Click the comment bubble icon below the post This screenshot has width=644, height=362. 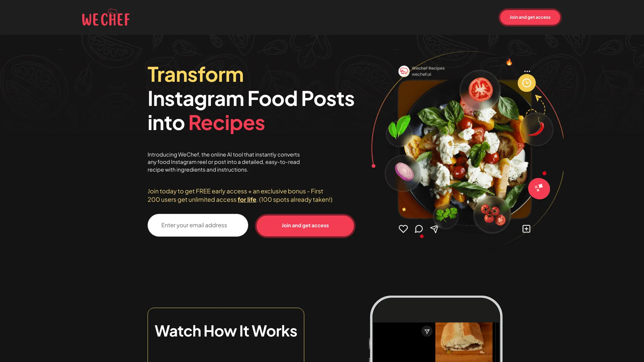coord(419,229)
